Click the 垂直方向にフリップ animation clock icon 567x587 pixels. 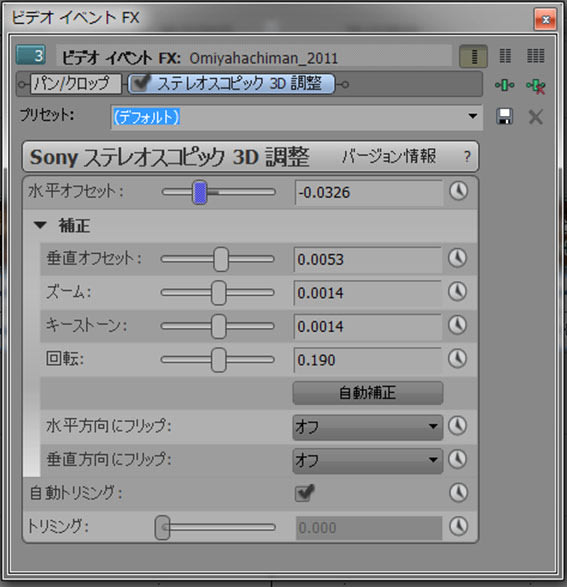tap(457, 459)
